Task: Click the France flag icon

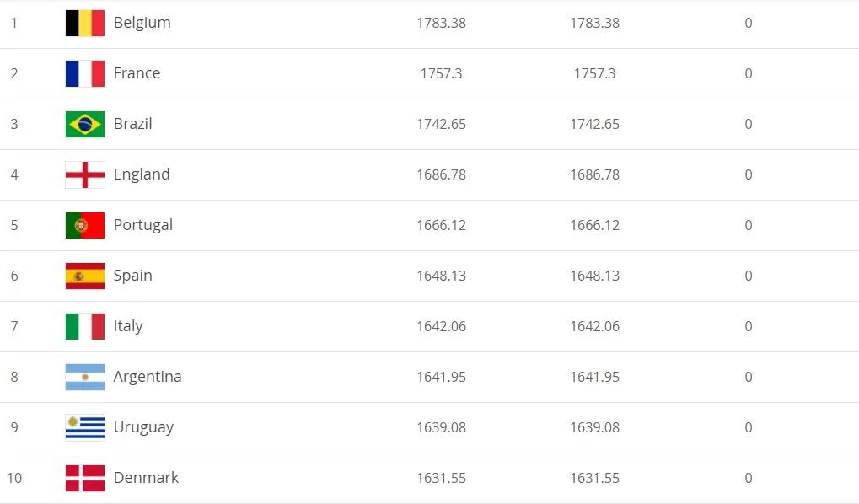Action: pos(85,73)
